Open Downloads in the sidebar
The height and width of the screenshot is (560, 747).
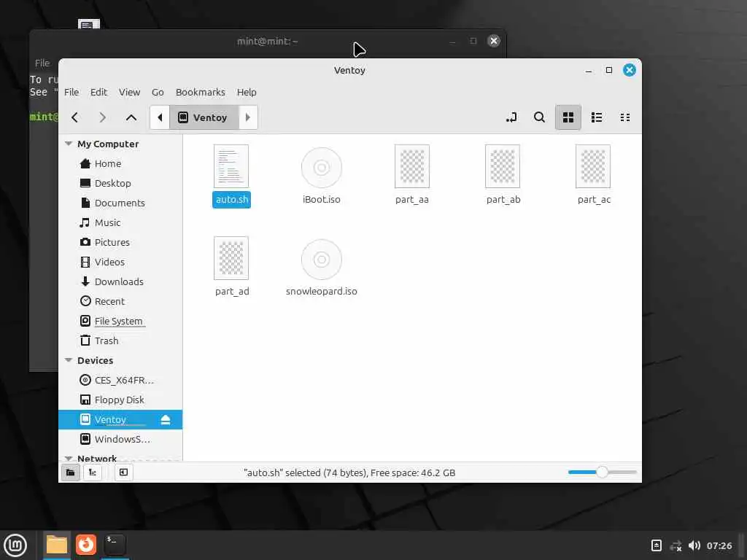[119, 281]
